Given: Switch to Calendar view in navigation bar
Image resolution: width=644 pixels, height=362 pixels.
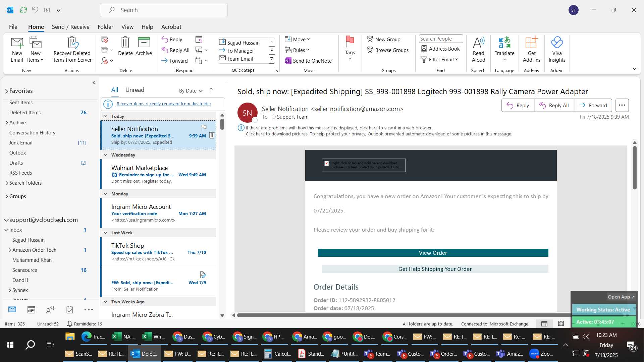Looking at the screenshot, I should pos(31,310).
